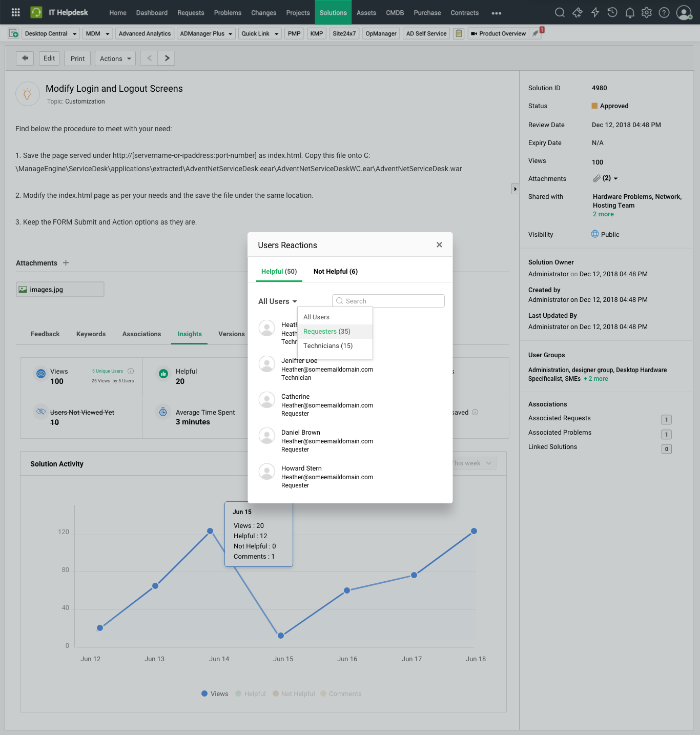
Task: Add attachment using the plus icon
Action: click(x=66, y=263)
